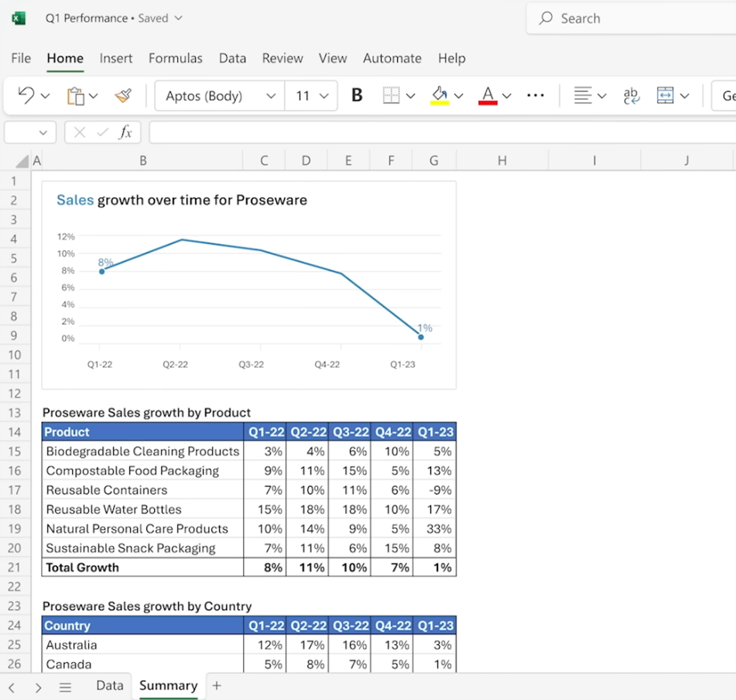
Task: Select the Format Painter brush icon
Action: [122, 96]
